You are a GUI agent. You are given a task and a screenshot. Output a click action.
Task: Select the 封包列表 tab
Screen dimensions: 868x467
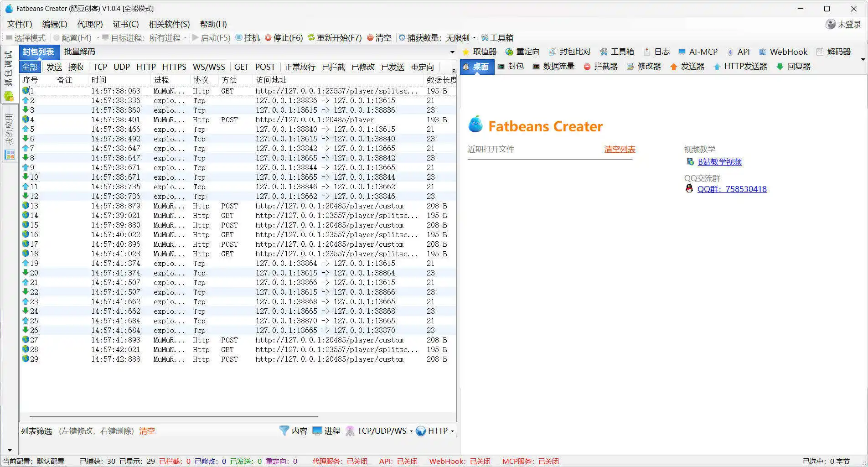point(39,52)
